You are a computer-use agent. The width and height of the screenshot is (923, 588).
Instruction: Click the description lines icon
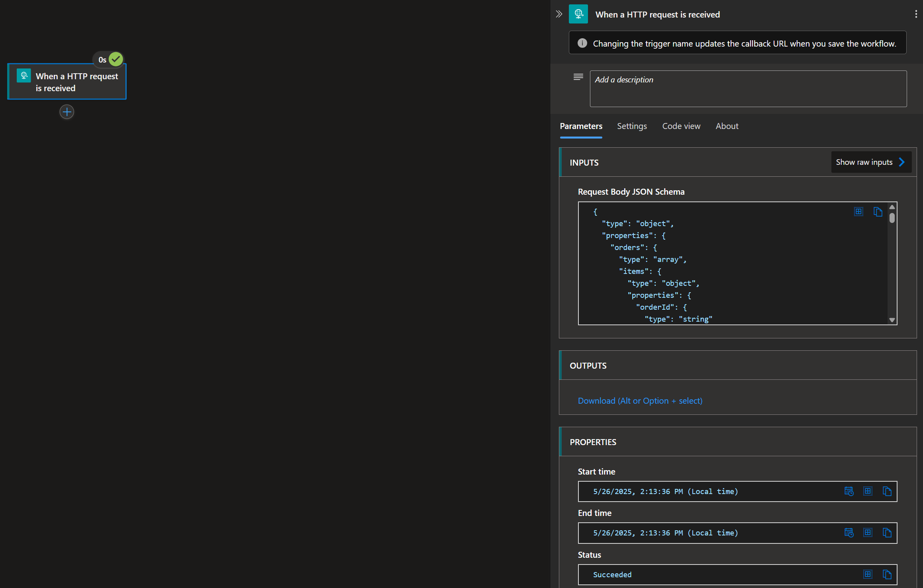pyautogui.click(x=578, y=77)
